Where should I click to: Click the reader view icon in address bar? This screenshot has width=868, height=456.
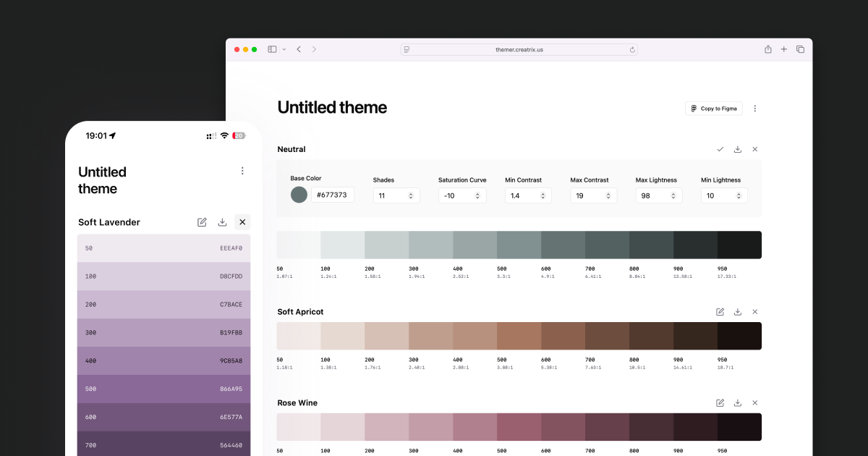(407, 49)
